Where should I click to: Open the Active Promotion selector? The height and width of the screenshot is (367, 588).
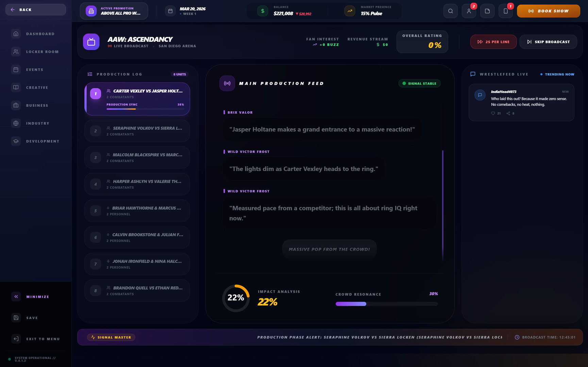point(114,11)
